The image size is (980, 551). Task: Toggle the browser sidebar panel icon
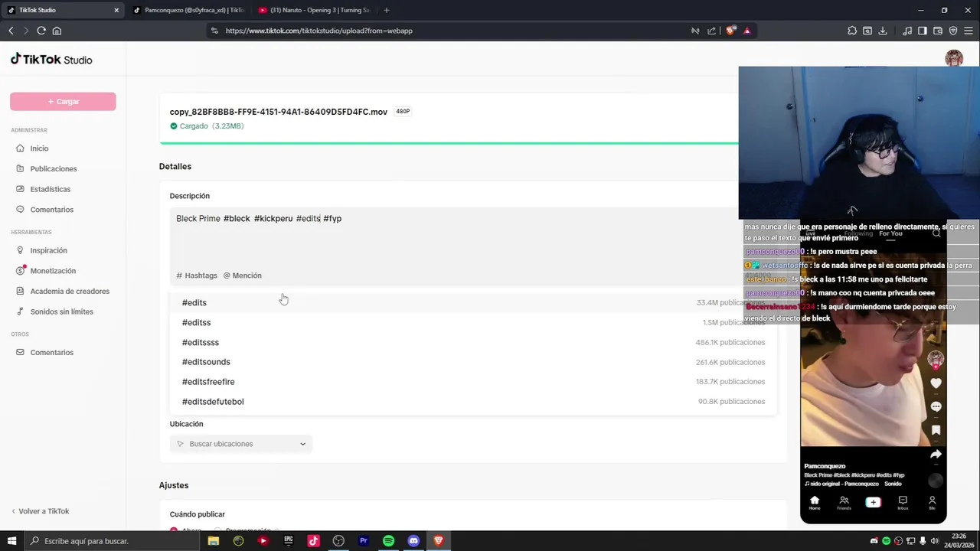923,31
